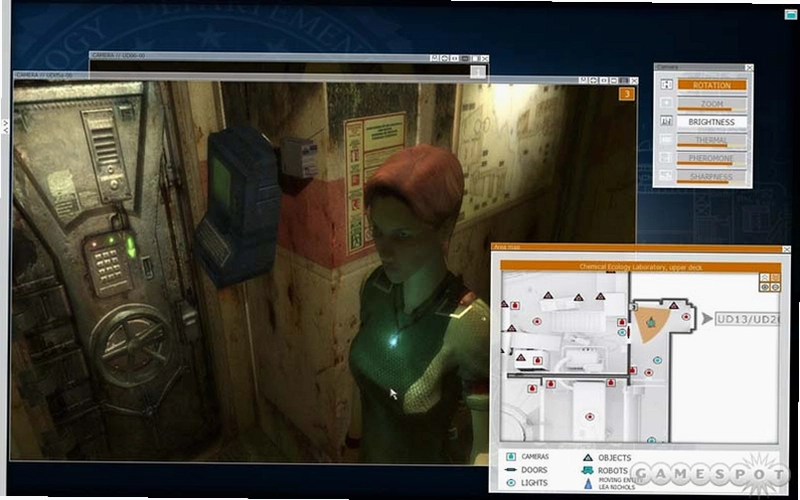The height and width of the screenshot is (500, 800).
Task: Click third titlebar icon of rear camera window
Action: click(x=454, y=59)
